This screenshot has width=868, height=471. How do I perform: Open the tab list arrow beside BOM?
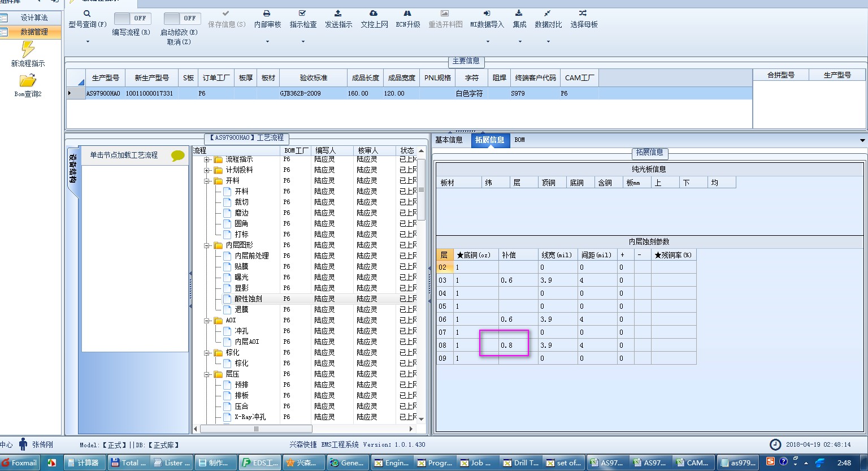(862, 140)
